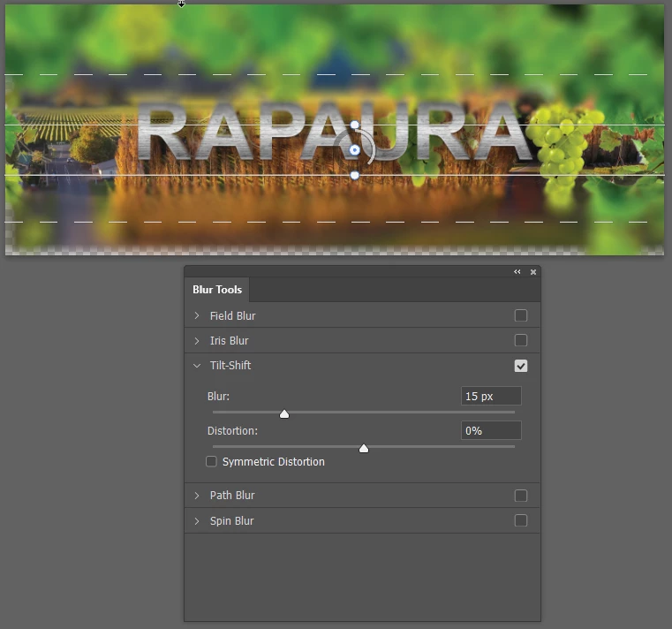Click the Blur slider handle
This screenshot has height=629, width=672.
[x=284, y=413]
